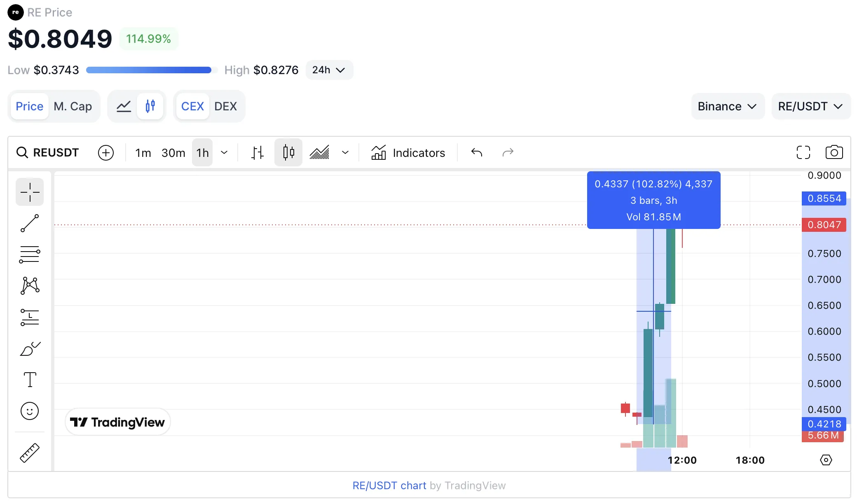Open the chart settings hexagon icon
Viewport: 857px width, 504px height.
tap(826, 460)
